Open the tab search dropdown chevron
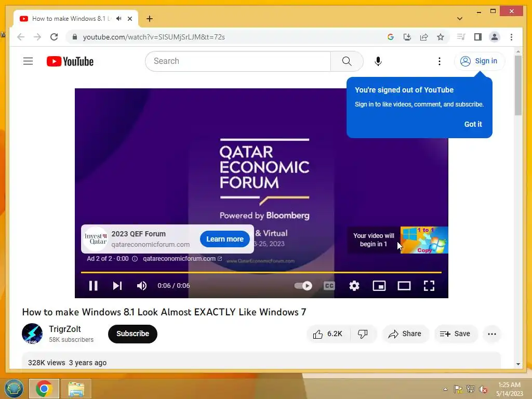Screen dimensions: 532x399 coord(460,19)
